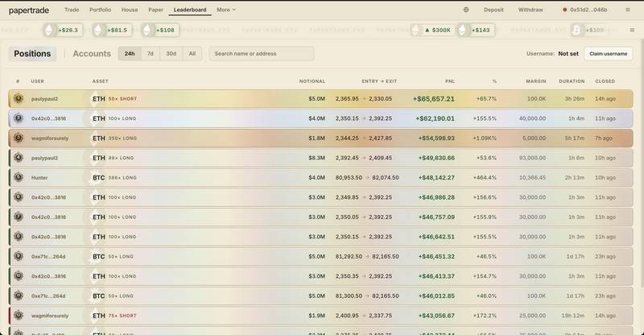Click the ENTRY → EXIT column header
The image size is (644, 335).
[x=379, y=81]
